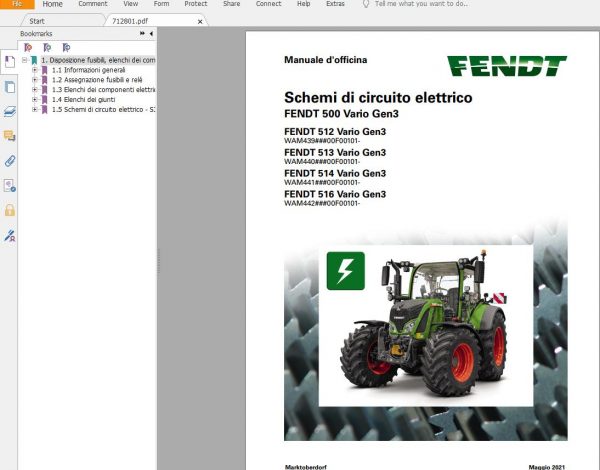Screen dimensions: 600x470
Task: Open the Security lock panel
Action: (10, 210)
